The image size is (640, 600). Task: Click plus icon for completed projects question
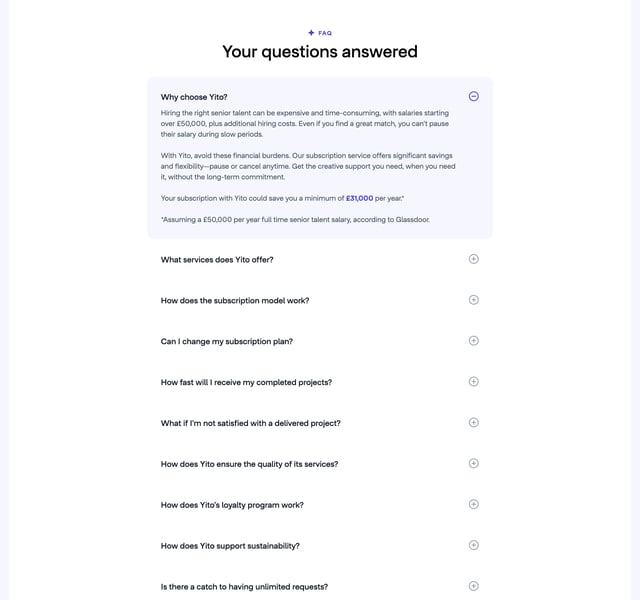coord(474,382)
